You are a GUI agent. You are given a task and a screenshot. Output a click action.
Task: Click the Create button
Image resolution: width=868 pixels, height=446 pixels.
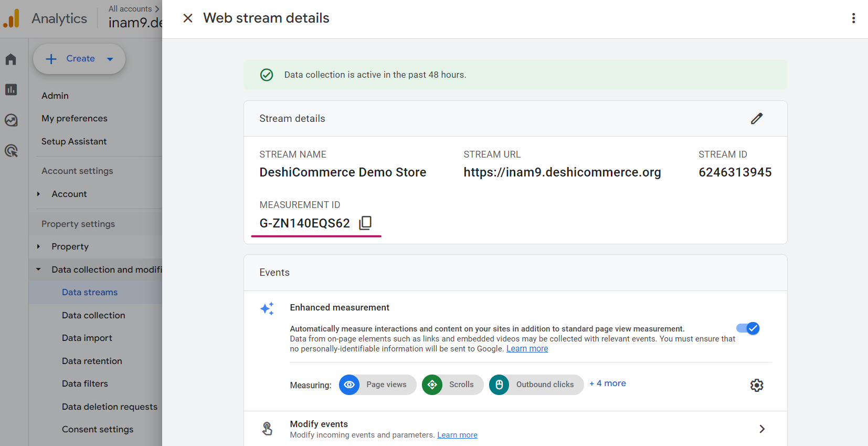[x=79, y=59]
